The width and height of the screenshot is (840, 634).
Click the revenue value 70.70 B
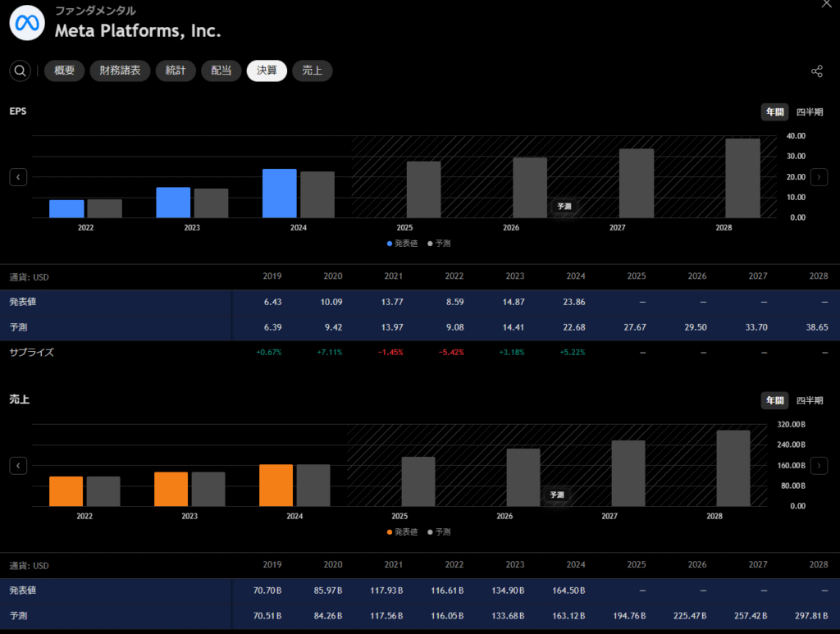(x=267, y=591)
